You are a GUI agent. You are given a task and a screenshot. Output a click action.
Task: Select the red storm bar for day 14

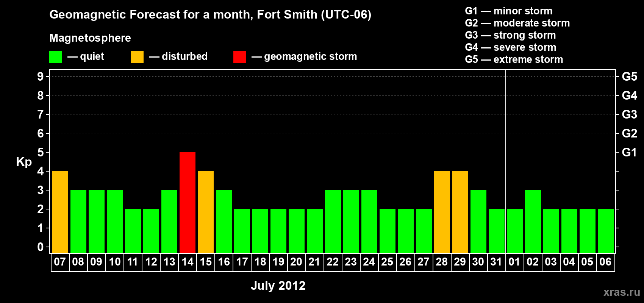coord(188,202)
